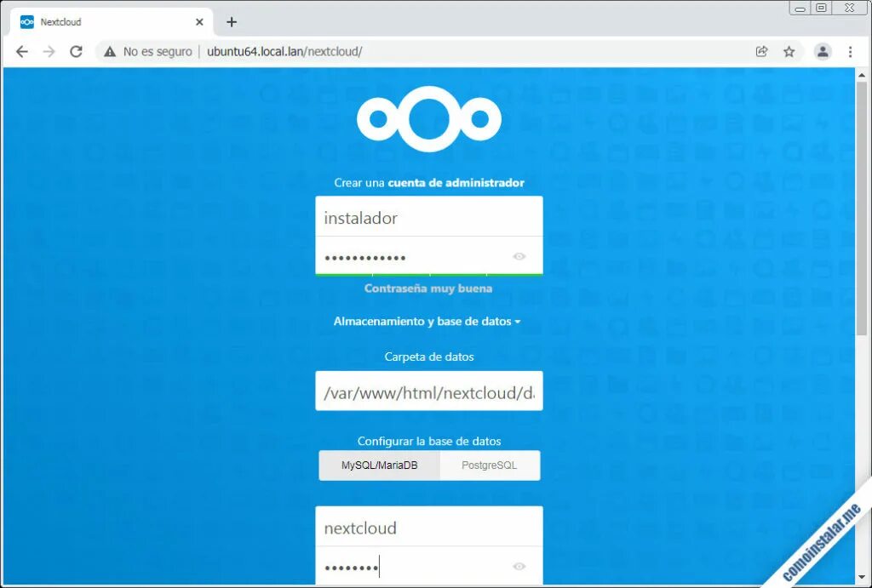Image resolution: width=872 pixels, height=588 pixels.
Task: Select MySQL/MariaDB database type
Action: (x=379, y=465)
